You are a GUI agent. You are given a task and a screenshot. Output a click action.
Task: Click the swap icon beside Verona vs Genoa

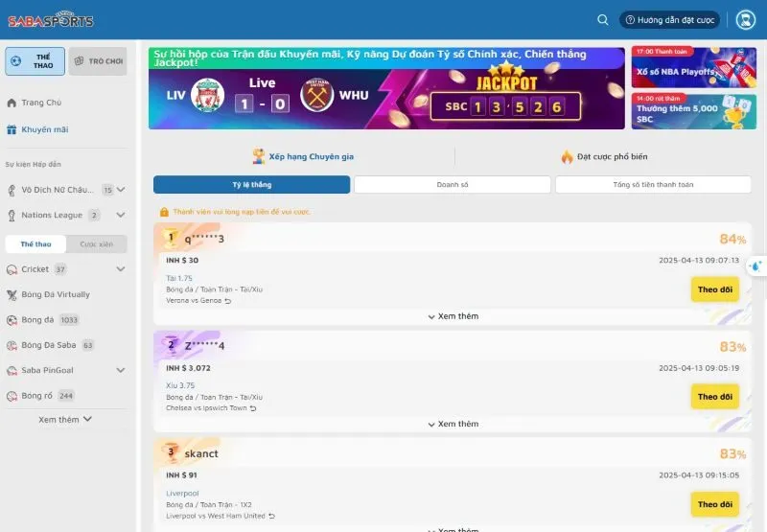click(x=228, y=300)
